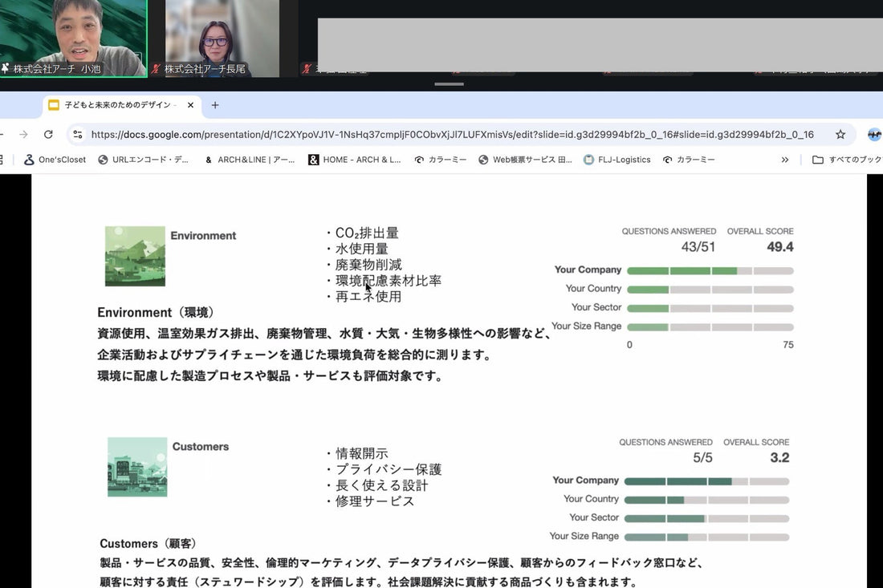The image size is (883, 588).
Task: Click the Environment overall score 49.4
Action: pos(780,246)
